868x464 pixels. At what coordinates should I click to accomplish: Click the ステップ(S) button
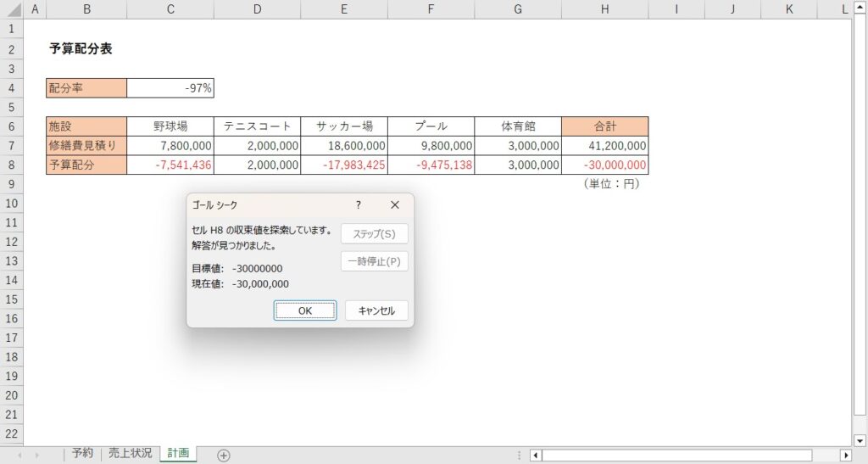coord(374,234)
